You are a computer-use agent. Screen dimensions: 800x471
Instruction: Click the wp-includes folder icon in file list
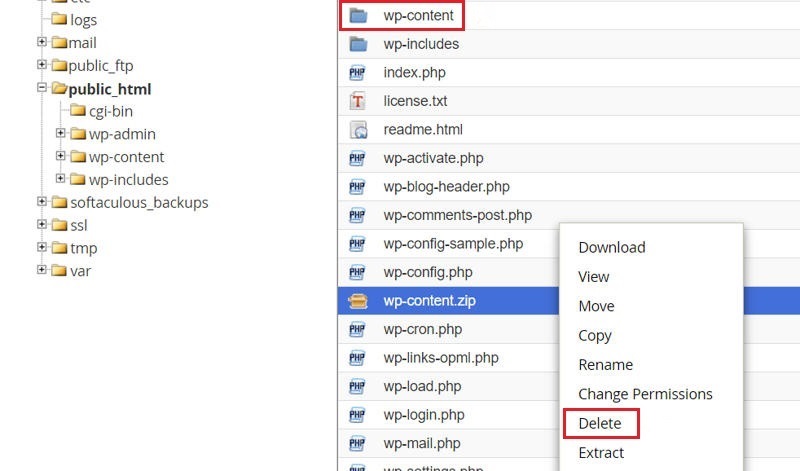pyautogui.click(x=358, y=44)
